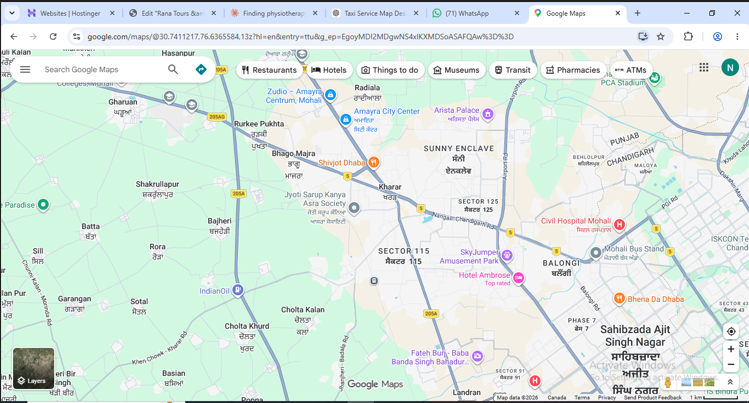Viewport: 749px width, 403px height.
Task: Select the Fateh Burj Baba Banda pin
Action: click(x=477, y=356)
